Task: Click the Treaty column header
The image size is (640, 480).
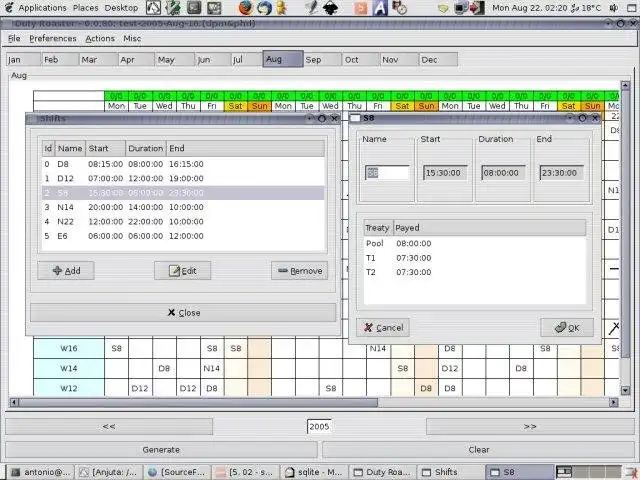Action: pos(378,228)
